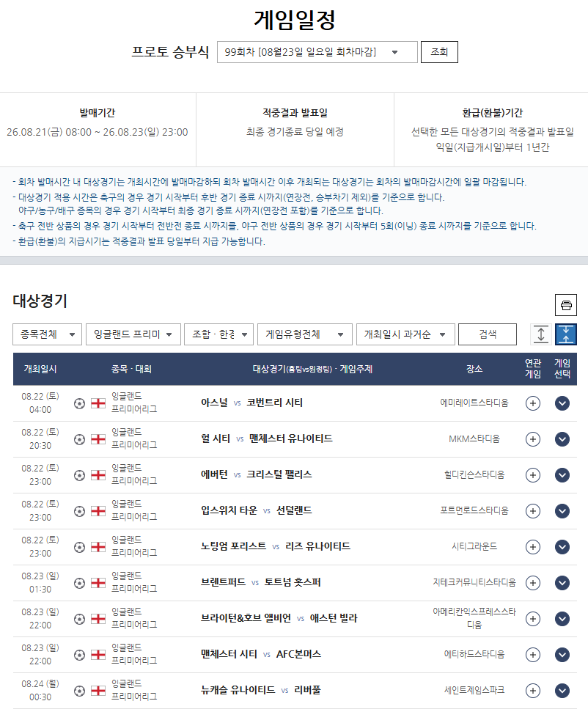Add related game for 브라이턴&호브 앨비언 match

pyautogui.click(x=532, y=618)
